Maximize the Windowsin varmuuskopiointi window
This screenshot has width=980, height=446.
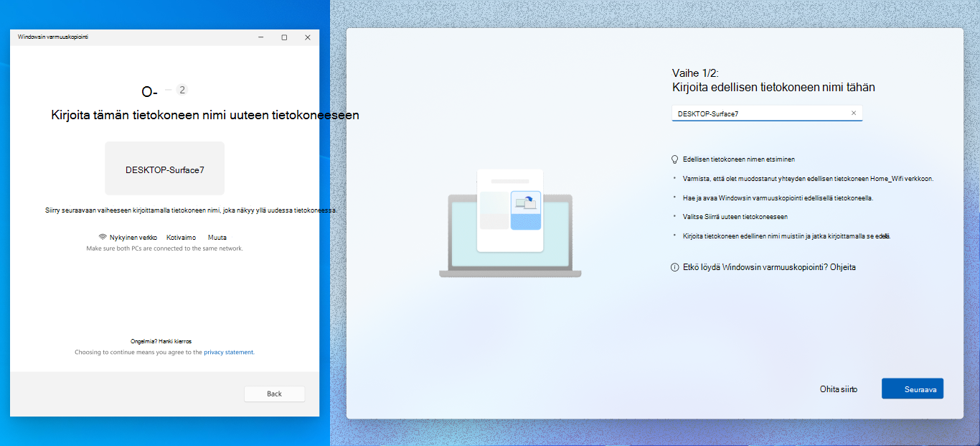[x=284, y=37]
